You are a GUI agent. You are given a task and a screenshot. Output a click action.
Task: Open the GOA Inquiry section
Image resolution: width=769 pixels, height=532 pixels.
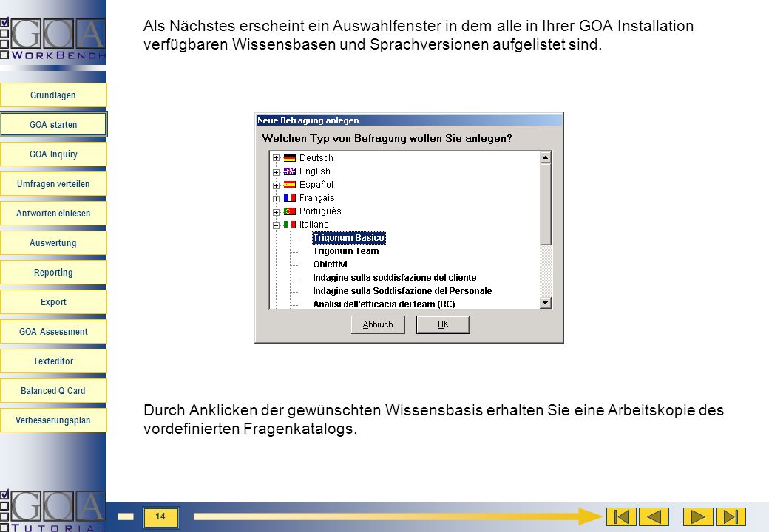[53, 154]
